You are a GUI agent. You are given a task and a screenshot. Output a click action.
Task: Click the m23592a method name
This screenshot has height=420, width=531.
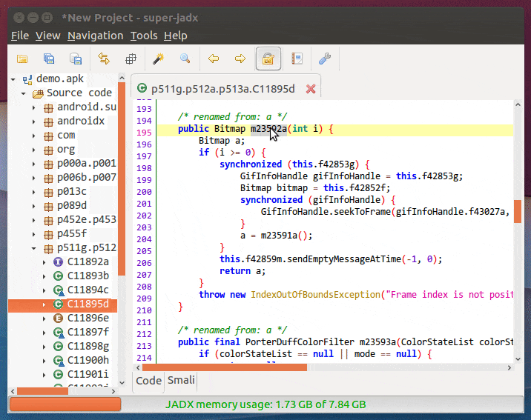268,129
